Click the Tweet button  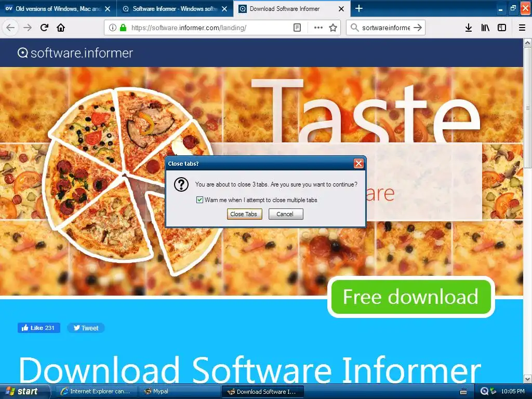pos(86,328)
